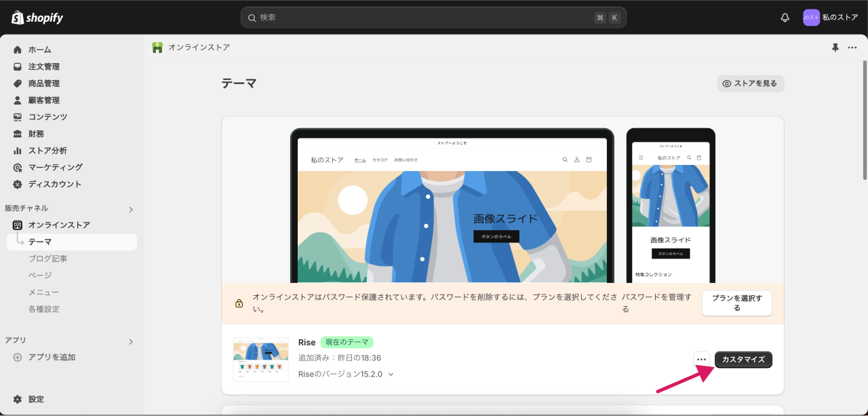
Task: Click the プランを選択する button
Action: click(736, 303)
